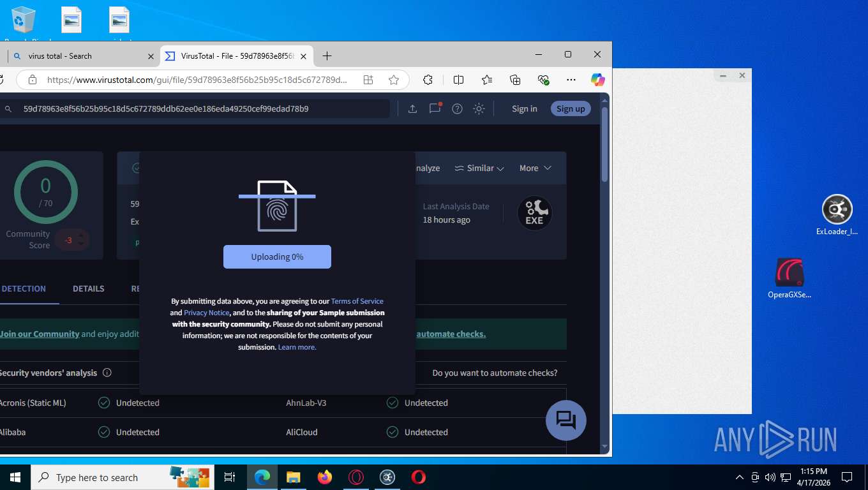The height and width of the screenshot is (490, 868).
Task: Close the white background window
Action: [x=742, y=75]
